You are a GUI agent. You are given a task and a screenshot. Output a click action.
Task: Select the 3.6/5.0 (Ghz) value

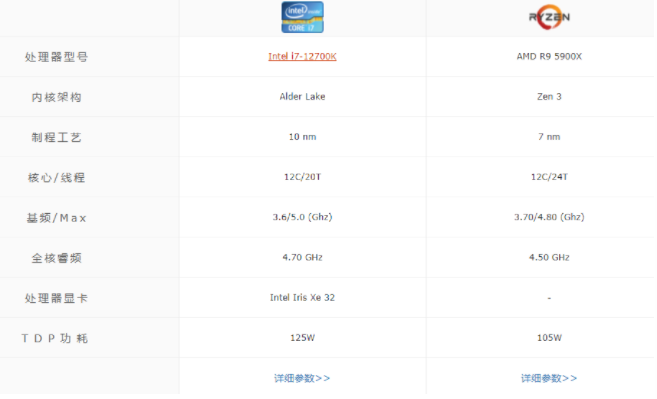tap(302, 217)
